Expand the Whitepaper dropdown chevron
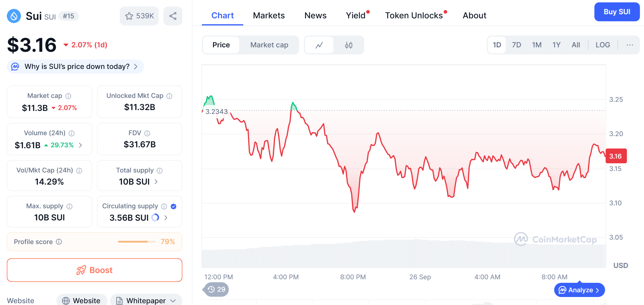The width and height of the screenshot is (644, 305). click(173, 301)
